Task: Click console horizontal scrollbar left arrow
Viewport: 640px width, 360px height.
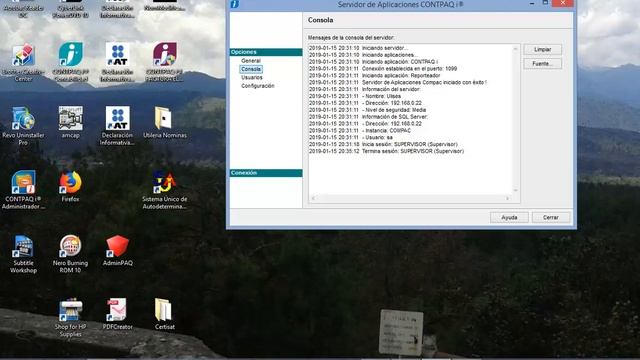Action: pyautogui.click(x=313, y=198)
